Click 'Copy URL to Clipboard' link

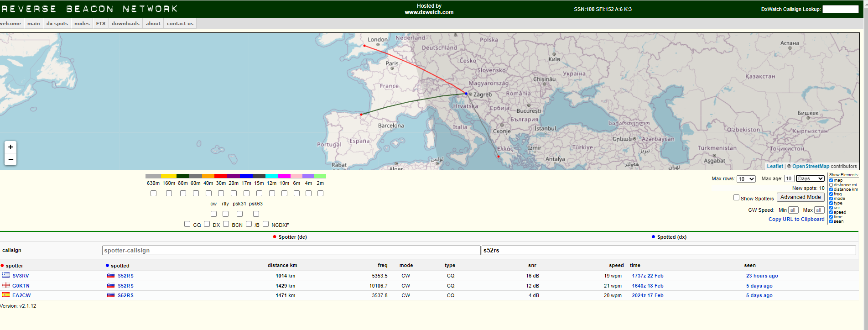pos(796,219)
